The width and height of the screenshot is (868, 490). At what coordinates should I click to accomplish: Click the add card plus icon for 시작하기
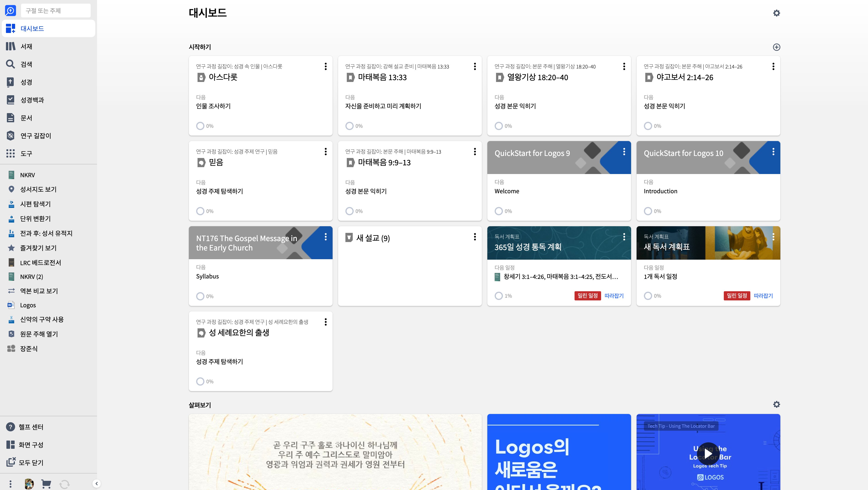pos(776,47)
